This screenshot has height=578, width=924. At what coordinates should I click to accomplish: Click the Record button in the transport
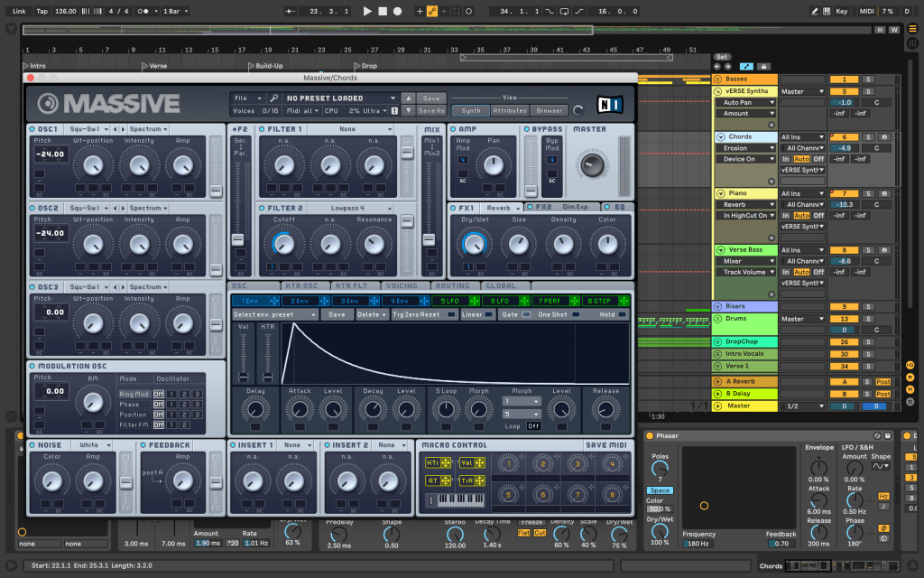tap(397, 11)
